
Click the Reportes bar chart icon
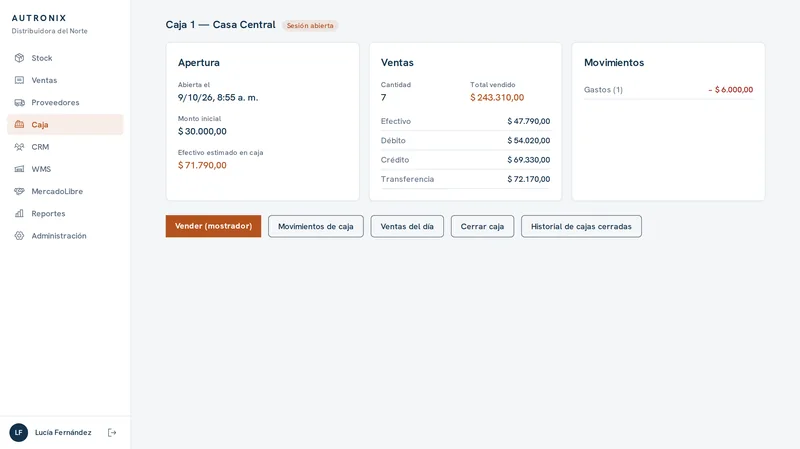point(19,213)
